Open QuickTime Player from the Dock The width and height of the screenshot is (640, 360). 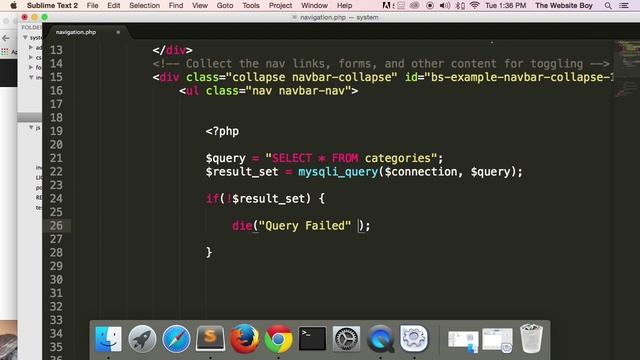click(x=380, y=338)
